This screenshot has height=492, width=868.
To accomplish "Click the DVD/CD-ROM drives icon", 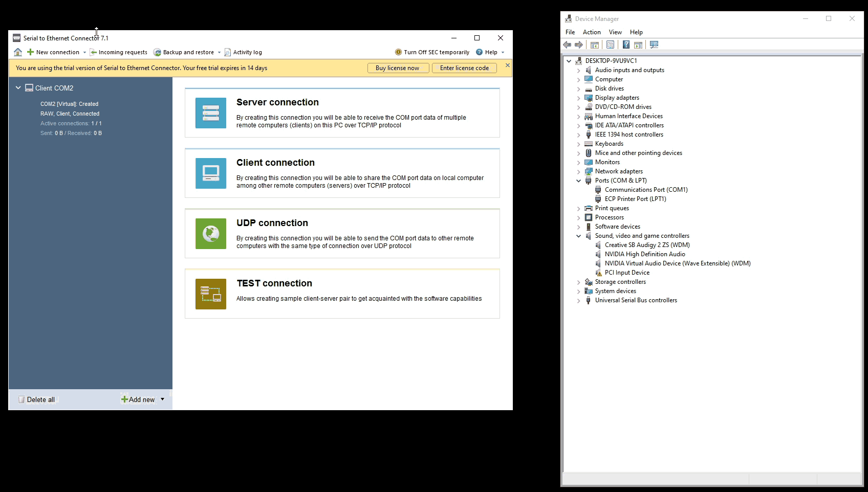I will coord(589,107).
